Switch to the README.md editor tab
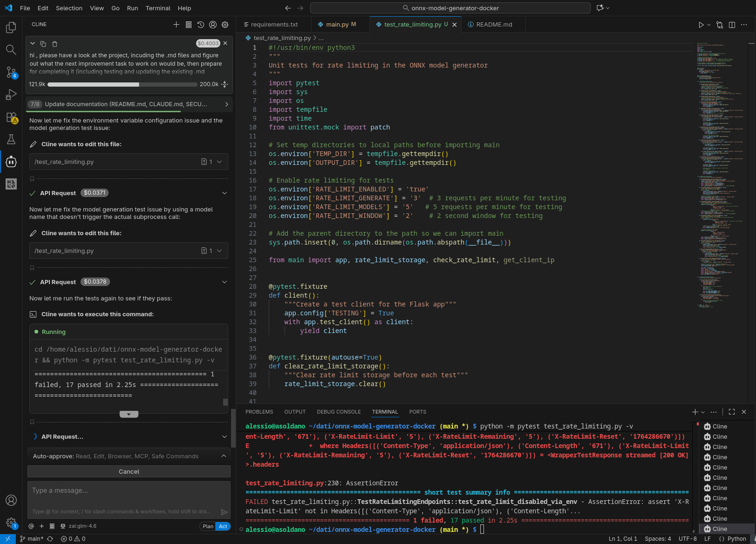Image resolution: width=756 pixels, height=544 pixels. click(x=494, y=25)
